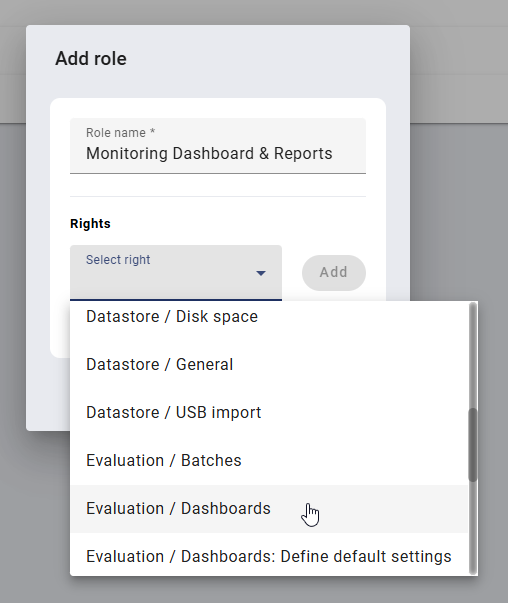Click the dimmed page header above dialog

coord(254,12)
